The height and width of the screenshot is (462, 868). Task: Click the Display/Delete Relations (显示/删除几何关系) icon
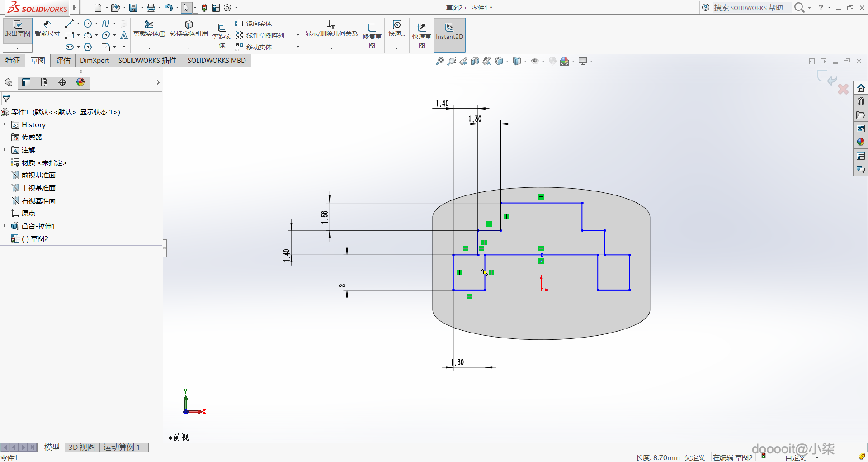(331, 24)
